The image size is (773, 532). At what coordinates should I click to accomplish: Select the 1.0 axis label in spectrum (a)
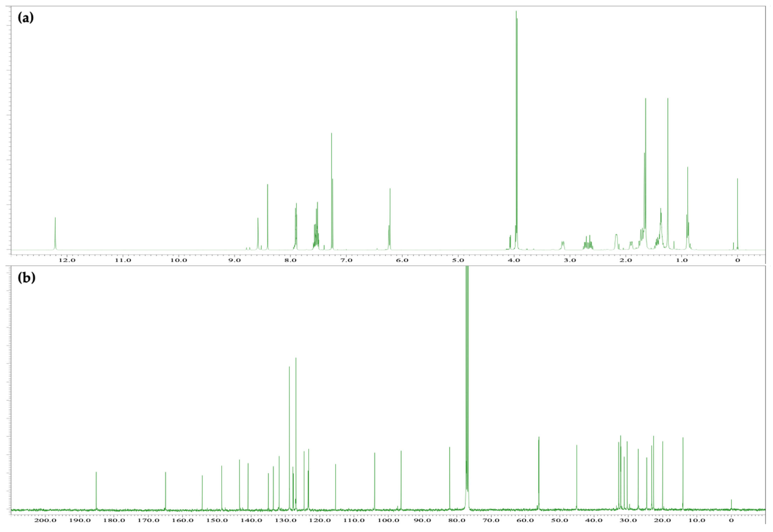coord(682,260)
